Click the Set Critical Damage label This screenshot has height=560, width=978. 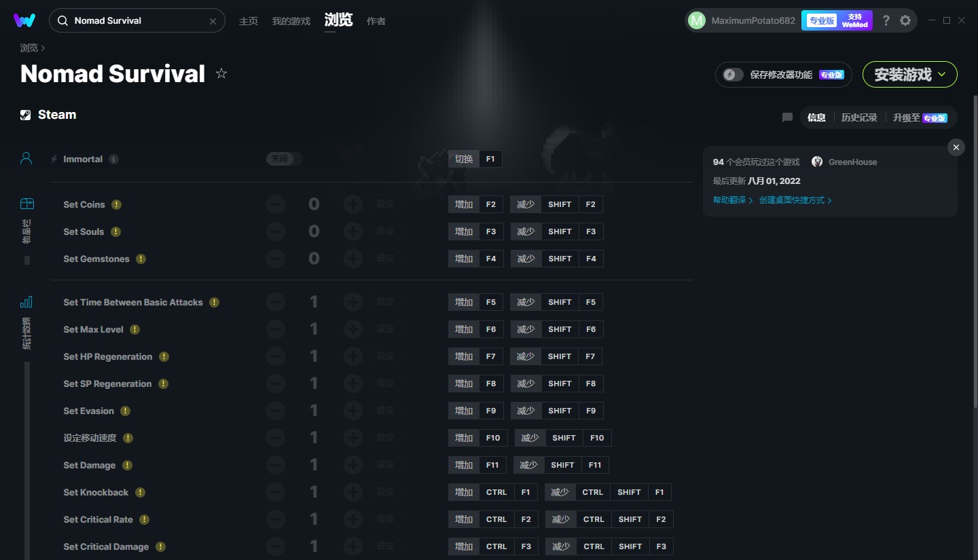pyautogui.click(x=106, y=546)
